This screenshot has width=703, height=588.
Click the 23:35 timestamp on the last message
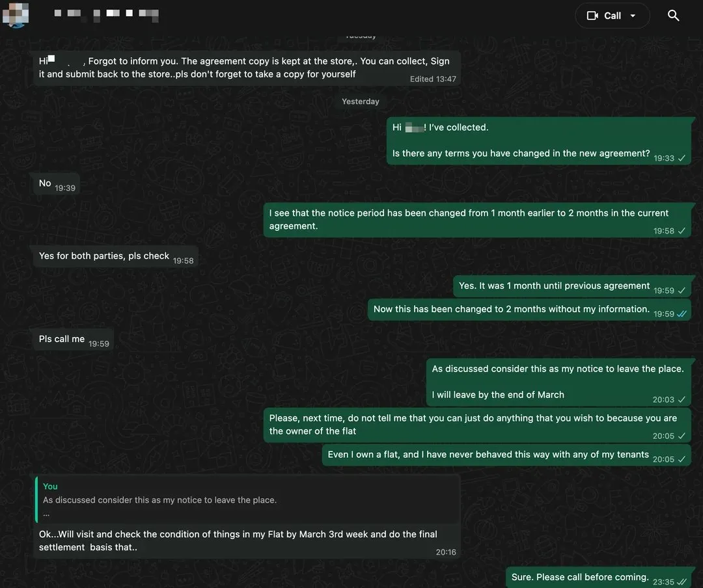pos(663,581)
